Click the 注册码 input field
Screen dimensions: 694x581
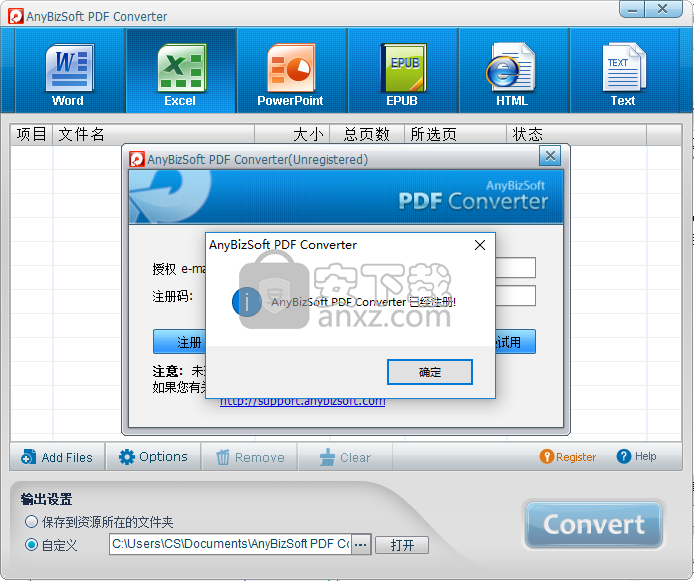(516, 296)
